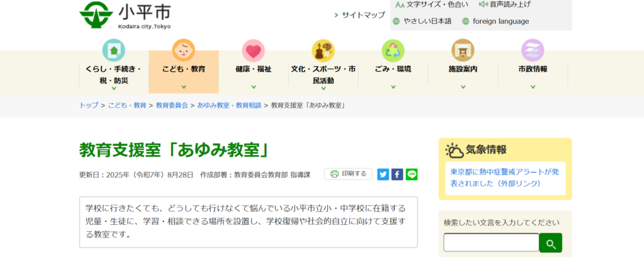The width and height of the screenshot is (644, 257).
Task: Open くらし・手続き・税・防災 house icon
Action: tap(114, 50)
